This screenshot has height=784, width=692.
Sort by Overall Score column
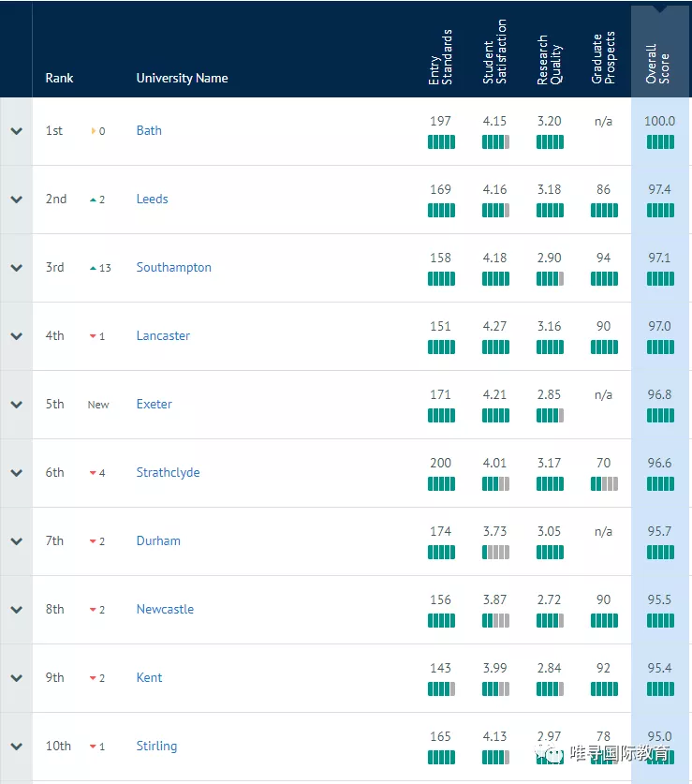(657, 64)
